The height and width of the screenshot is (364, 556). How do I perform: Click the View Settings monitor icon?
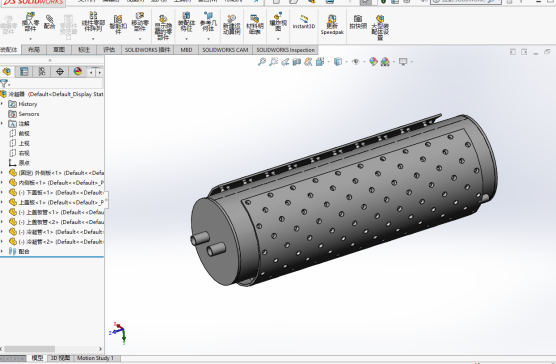point(403,62)
